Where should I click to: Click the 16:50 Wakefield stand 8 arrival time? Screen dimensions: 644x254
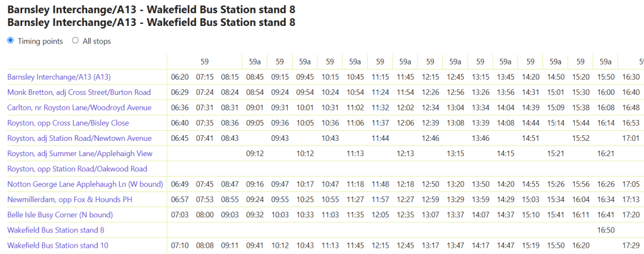(606, 230)
